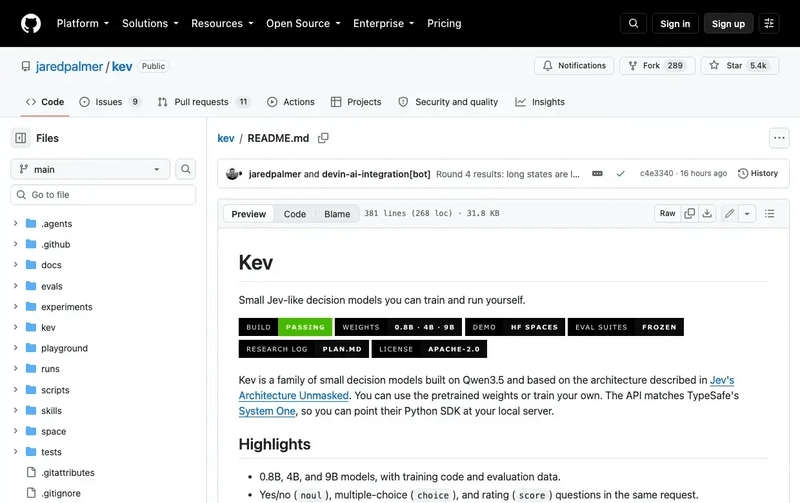Collapse the Files side panel icon

[21, 138]
